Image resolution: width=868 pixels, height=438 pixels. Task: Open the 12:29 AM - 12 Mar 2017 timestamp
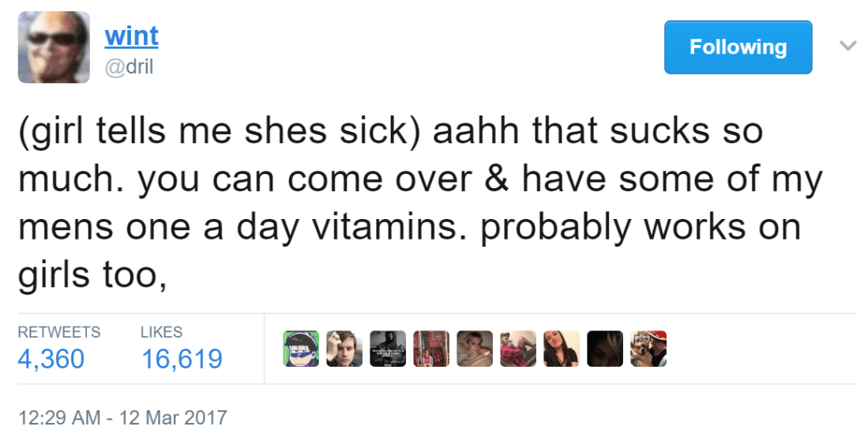pos(122,417)
